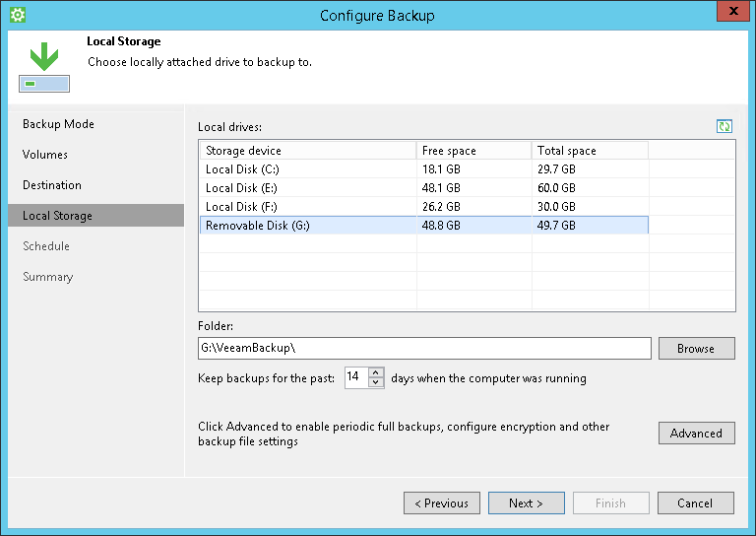Viewport: 756px width, 536px height.
Task: Sort by Free space column header
Action: click(473, 151)
